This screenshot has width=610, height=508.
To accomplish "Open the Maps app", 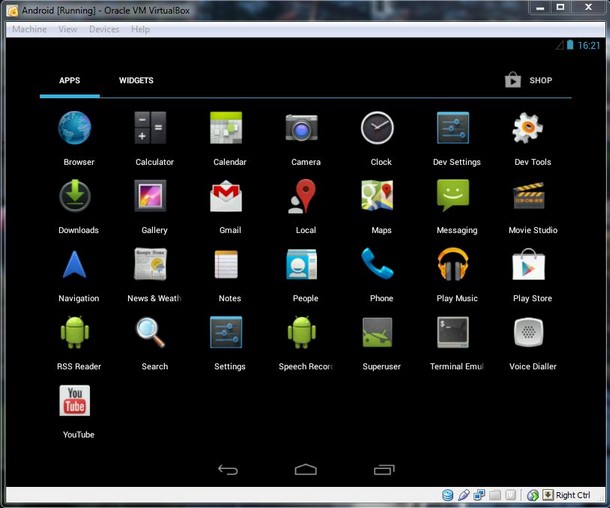I will [x=377, y=195].
